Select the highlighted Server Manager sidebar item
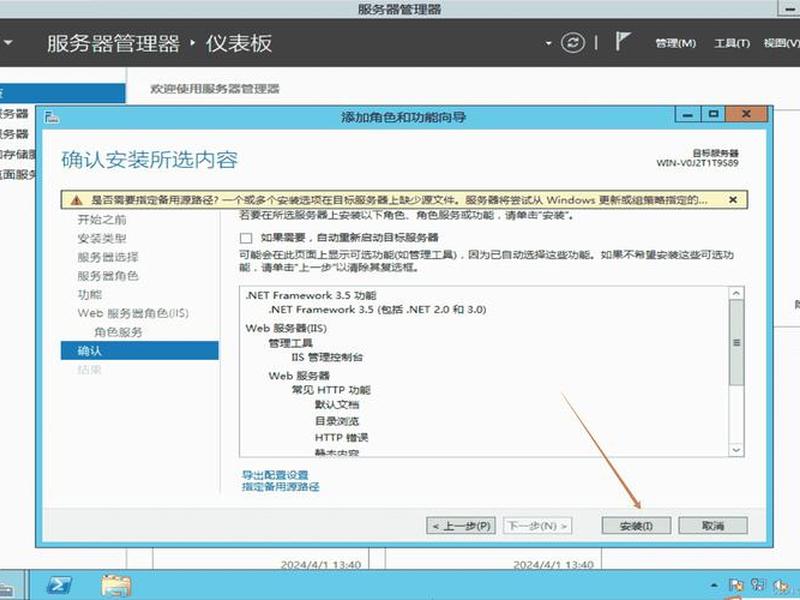The image size is (800, 600). coord(63,93)
